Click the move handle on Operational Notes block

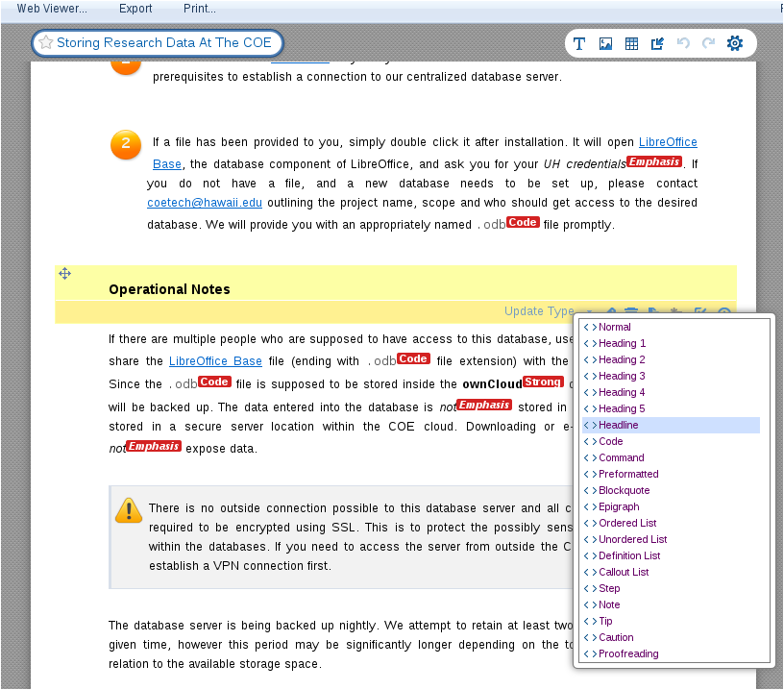pyautogui.click(x=65, y=274)
